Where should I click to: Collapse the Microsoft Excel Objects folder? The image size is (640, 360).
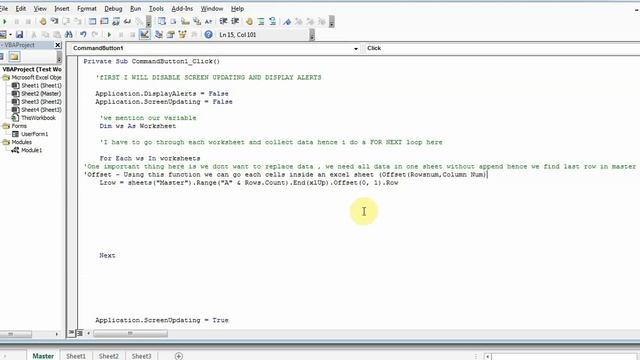[6, 78]
